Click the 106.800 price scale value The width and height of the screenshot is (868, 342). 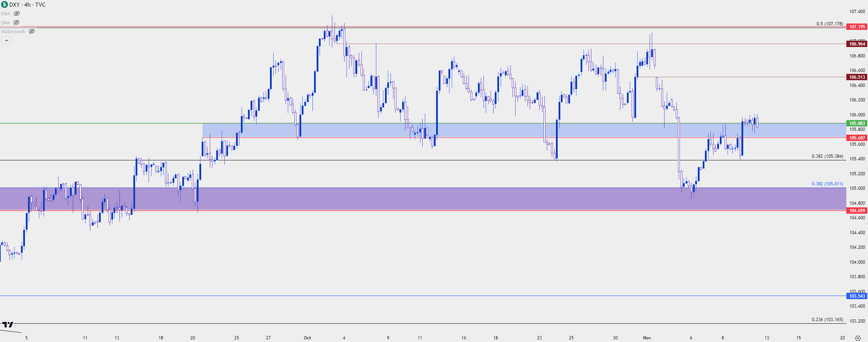click(x=857, y=56)
